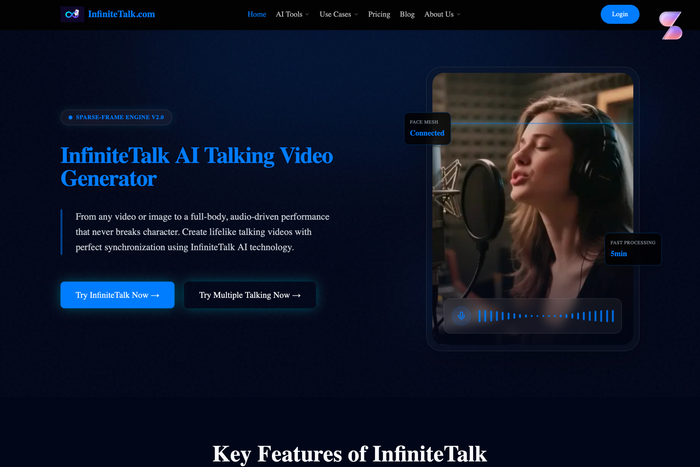700x467 pixels.
Task: Select the Home menu item
Action: (x=257, y=14)
